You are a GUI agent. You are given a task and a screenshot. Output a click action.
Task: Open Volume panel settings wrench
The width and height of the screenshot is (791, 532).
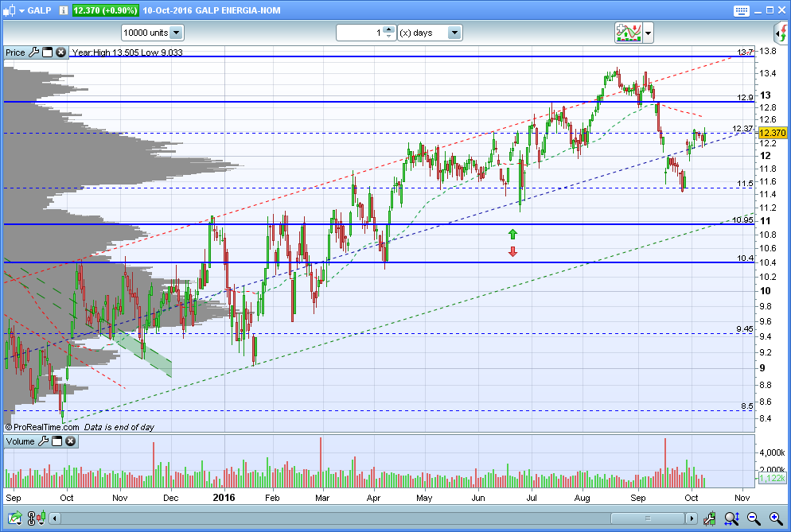tap(44, 441)
